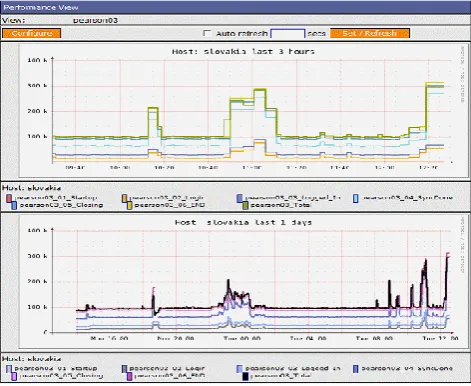The height and width of the screenshot is (386, 471).
Task: Click the Logged_In swatch in 3 hours legend
Action: pos(239,198)
